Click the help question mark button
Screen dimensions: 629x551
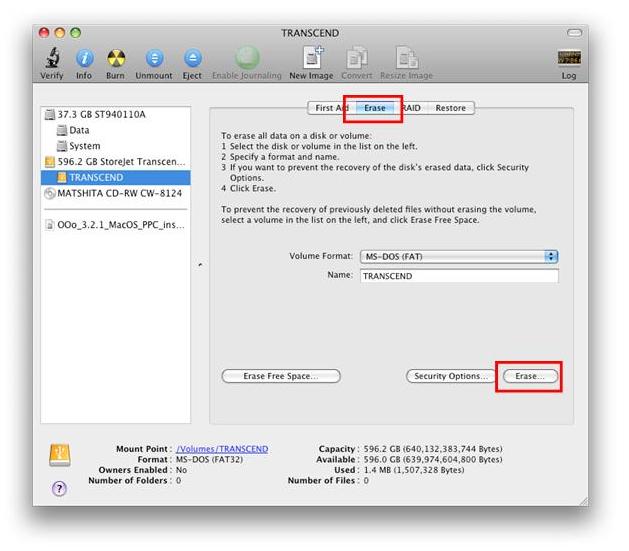click(x=59, y=488)
